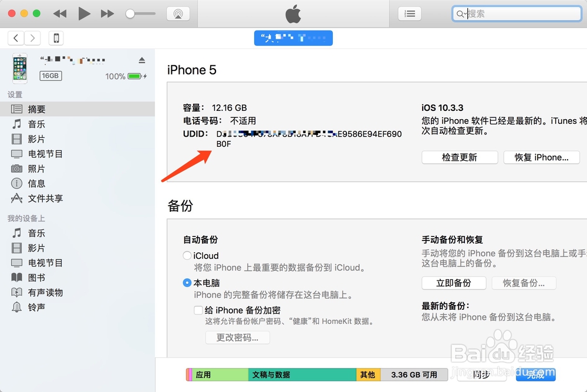This screenshot has height=392, width=587.
Task: Click the 文稿与数据 storage segment
Action: point(302,375)
